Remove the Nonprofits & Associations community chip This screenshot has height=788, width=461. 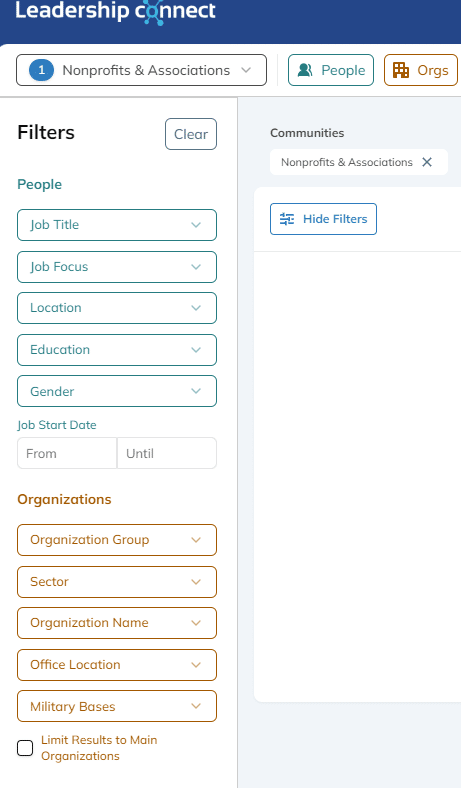427,162
